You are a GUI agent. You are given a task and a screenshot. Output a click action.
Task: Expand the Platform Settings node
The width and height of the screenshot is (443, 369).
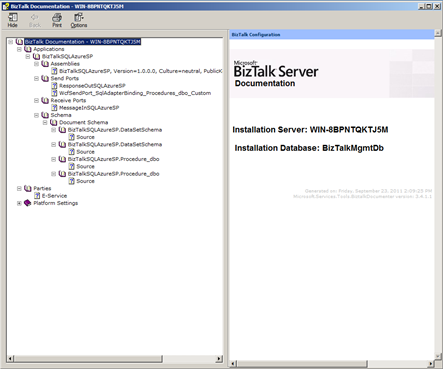tap(19, 203)
